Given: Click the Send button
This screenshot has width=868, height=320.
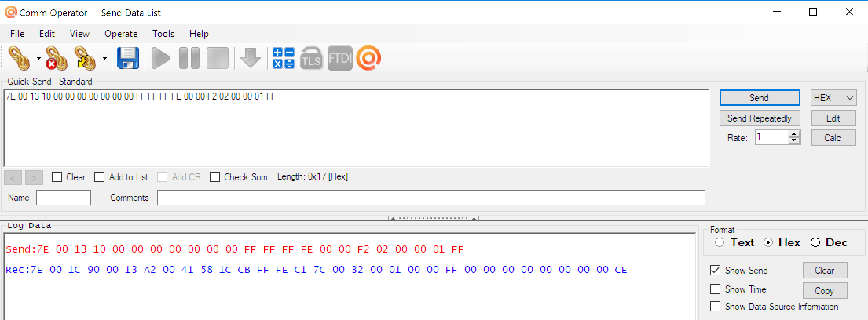Looking at the screenshot, I should (x=760, y=98).
